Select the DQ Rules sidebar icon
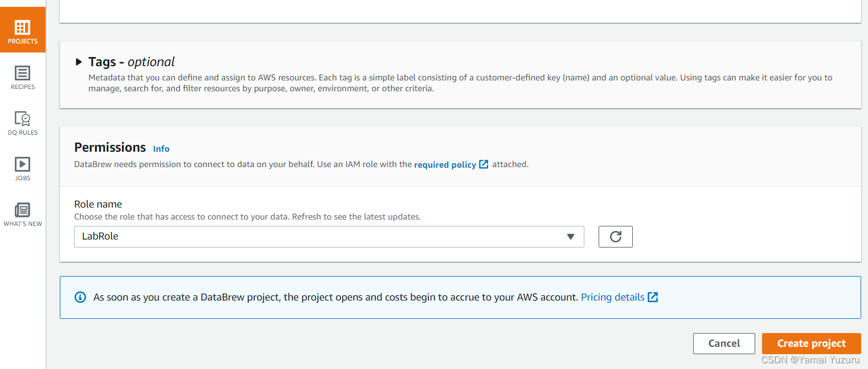 [23, 119]
